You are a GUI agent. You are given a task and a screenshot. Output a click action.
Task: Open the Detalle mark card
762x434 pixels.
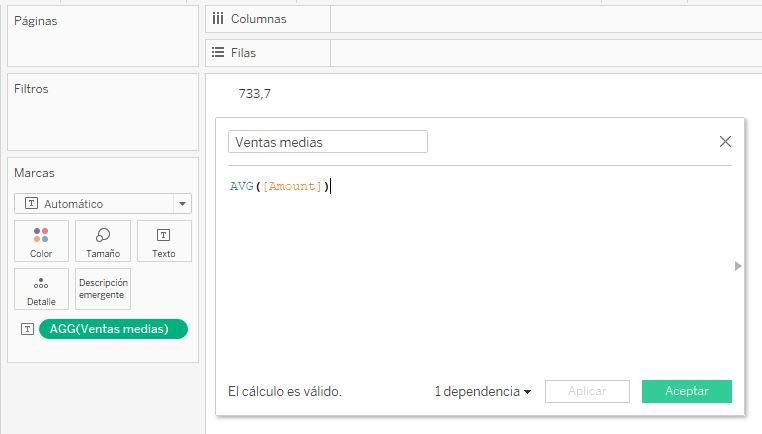(x=41, y=289)
